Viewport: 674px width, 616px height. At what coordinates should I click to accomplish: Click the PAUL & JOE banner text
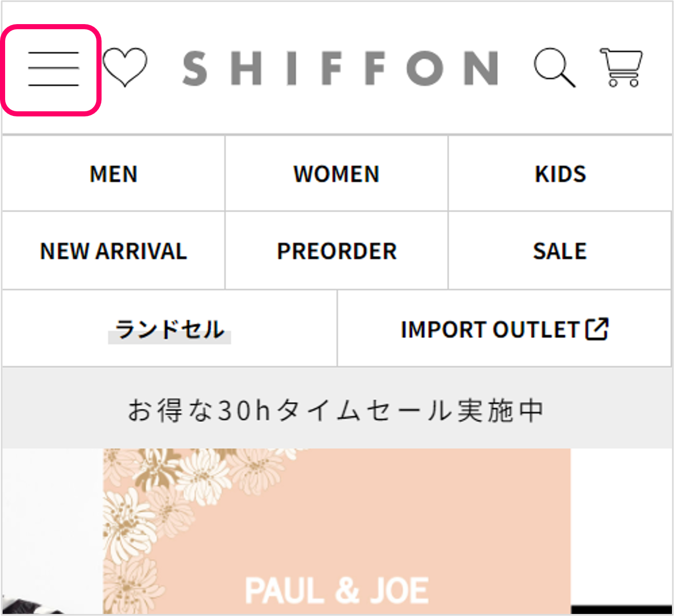click(x=336, y=590)
